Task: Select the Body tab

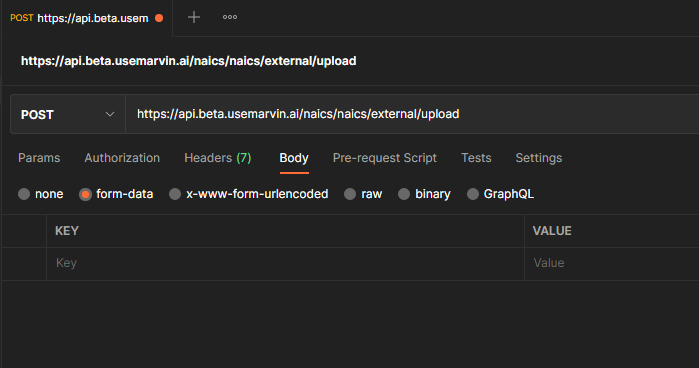Action: 294,158
